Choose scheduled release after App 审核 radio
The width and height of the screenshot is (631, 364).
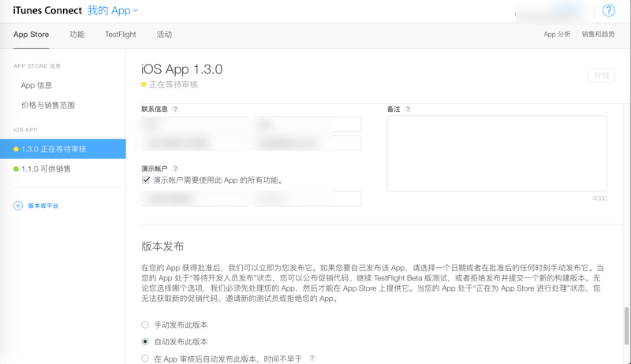pyautogui.click(x=145, y=358)
